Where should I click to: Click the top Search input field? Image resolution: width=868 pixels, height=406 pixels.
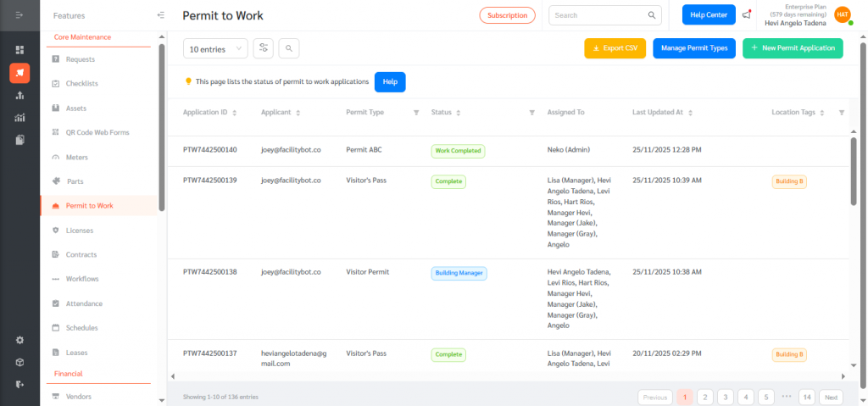[x=598, y=15]
